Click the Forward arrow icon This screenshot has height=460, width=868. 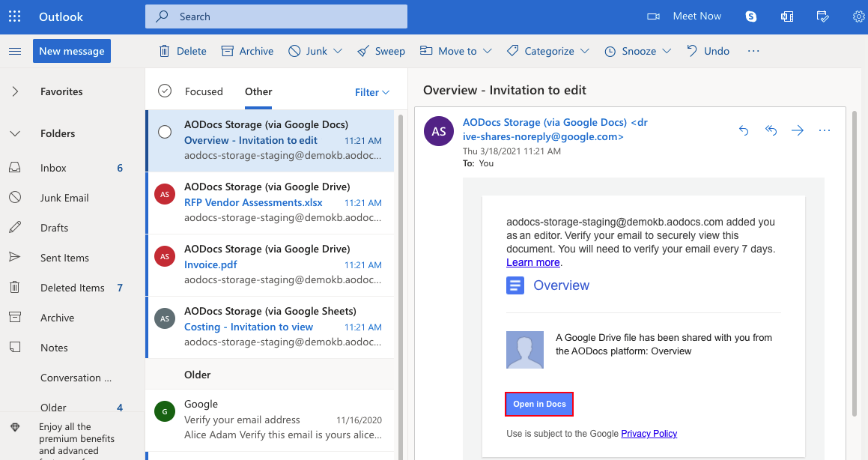797,130
